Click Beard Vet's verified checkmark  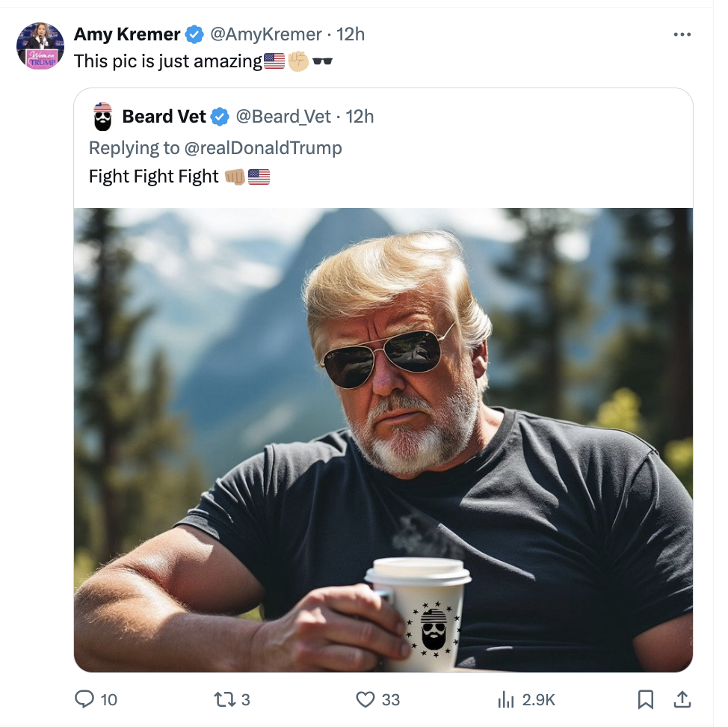pyautogui.click(x=220, y=117)
